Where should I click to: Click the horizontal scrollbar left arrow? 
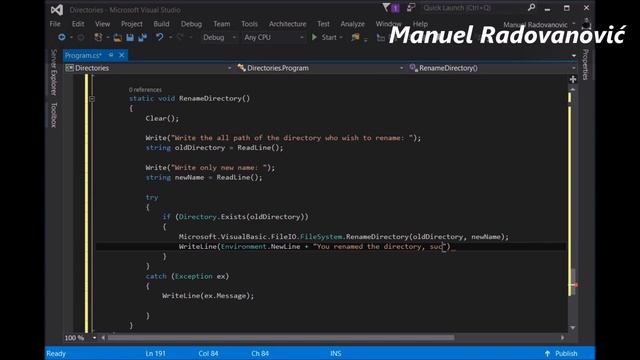click(103, 338)
